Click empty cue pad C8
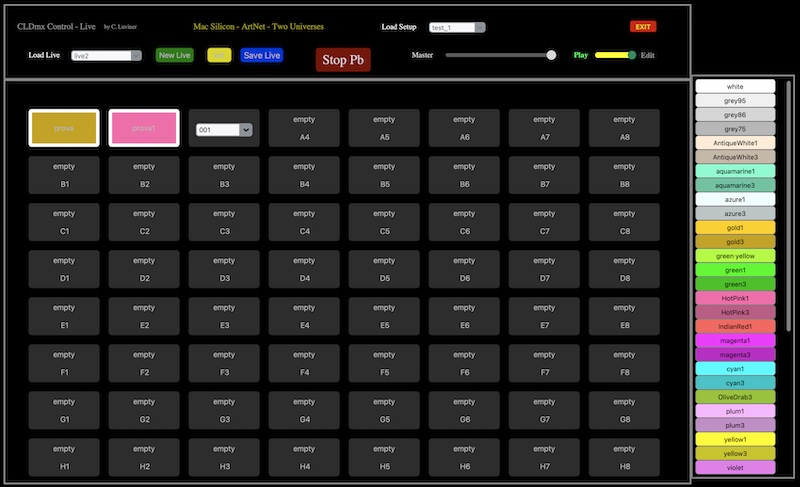The image size is (800, 487). point(624,222)
